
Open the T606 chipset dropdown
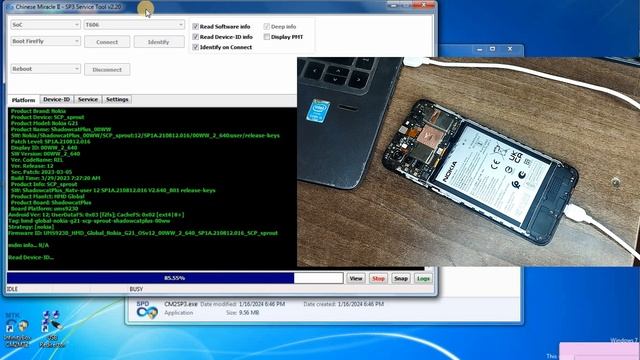pyautogui.click(x=134, y=25)
